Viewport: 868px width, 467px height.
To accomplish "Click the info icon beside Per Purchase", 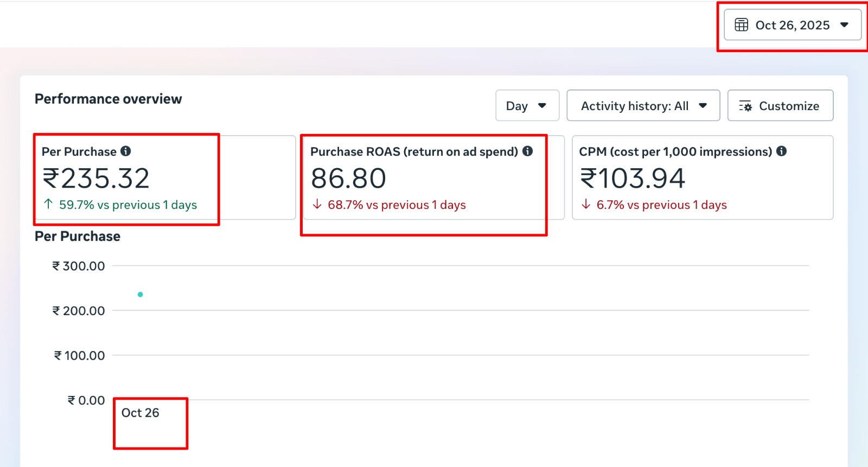I will tap(126, 151).
